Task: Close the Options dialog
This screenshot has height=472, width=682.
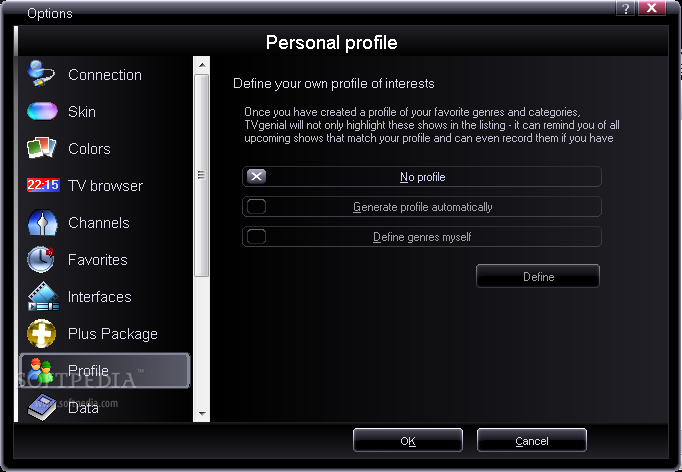Action: coord(652,8)
